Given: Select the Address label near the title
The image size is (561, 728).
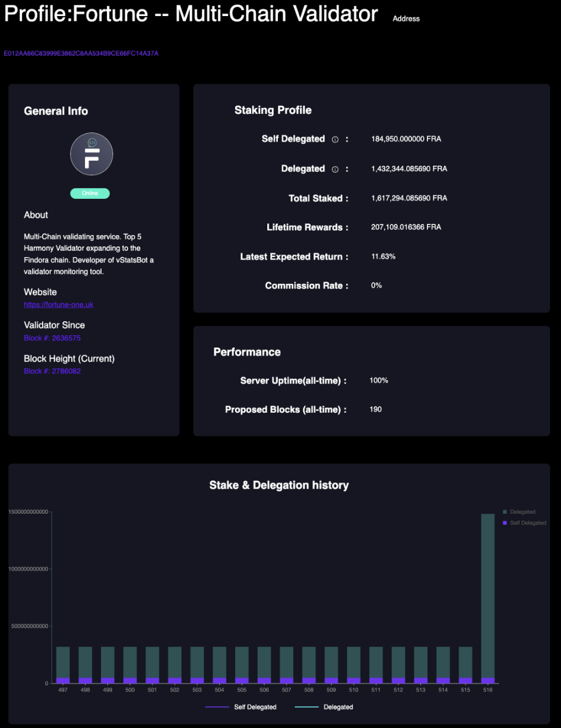Looking at the screenshot, I should [405, 18].
